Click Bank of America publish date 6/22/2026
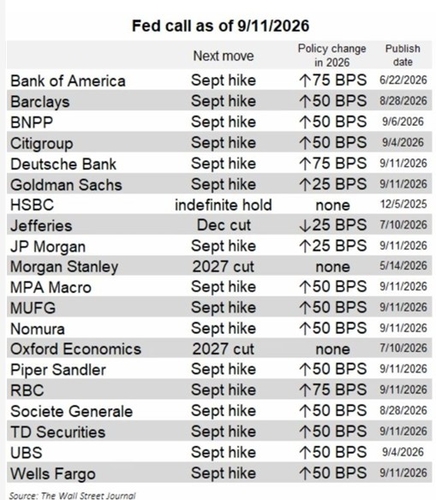This screenshot has height=500, width=436. (x=403, y=80)
